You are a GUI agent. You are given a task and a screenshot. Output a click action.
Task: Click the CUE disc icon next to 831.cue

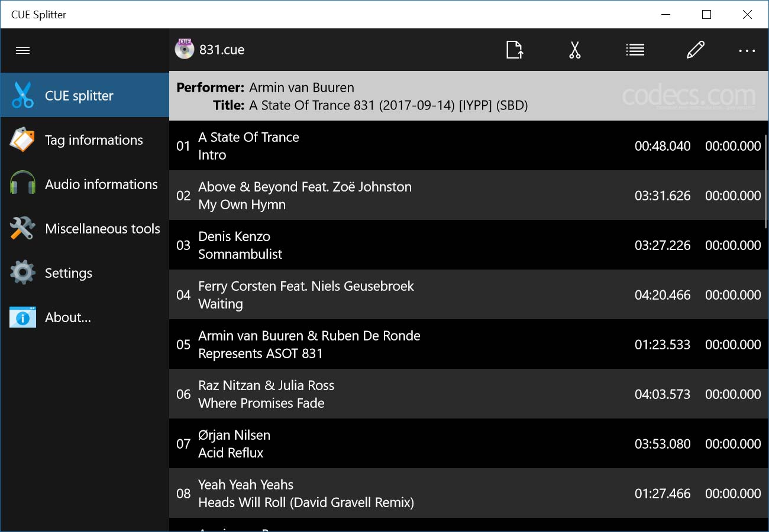[x=185, y=49]
